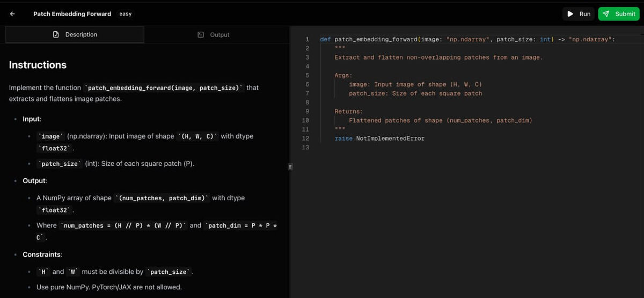Image resolution: width=644 pixels, height=298 pixels.
Task: Click the 'Args:' docstring line
Action: coord(343,75)
